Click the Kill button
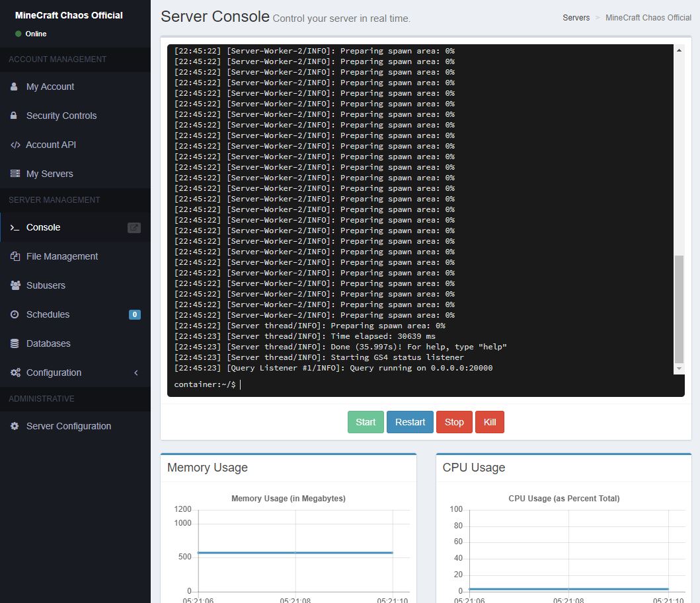Viewport: 700px width, 603px height. coord(489,421)
